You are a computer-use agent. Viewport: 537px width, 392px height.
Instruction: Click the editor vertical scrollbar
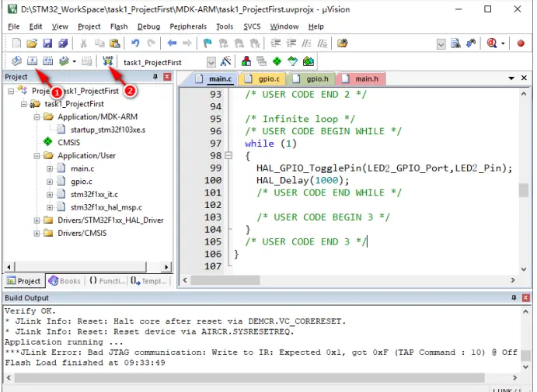tap(523, 190)
